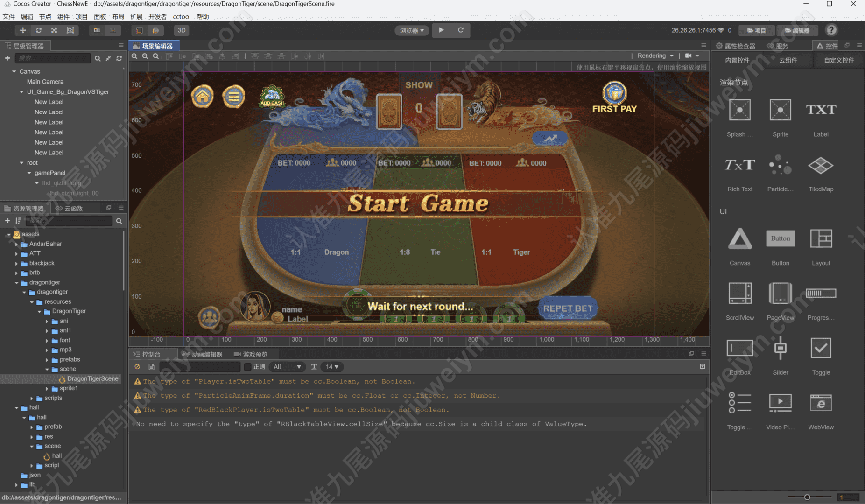Create new asset with plus icon
This screenshot has height=504, width=865.
point(7,221)
